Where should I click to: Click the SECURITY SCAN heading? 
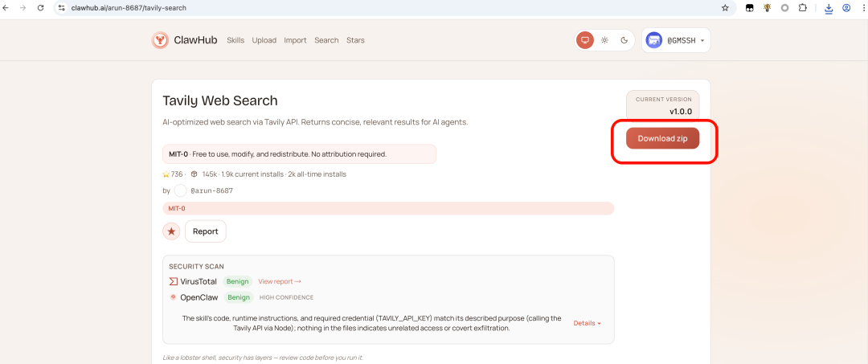pos(197,267)
